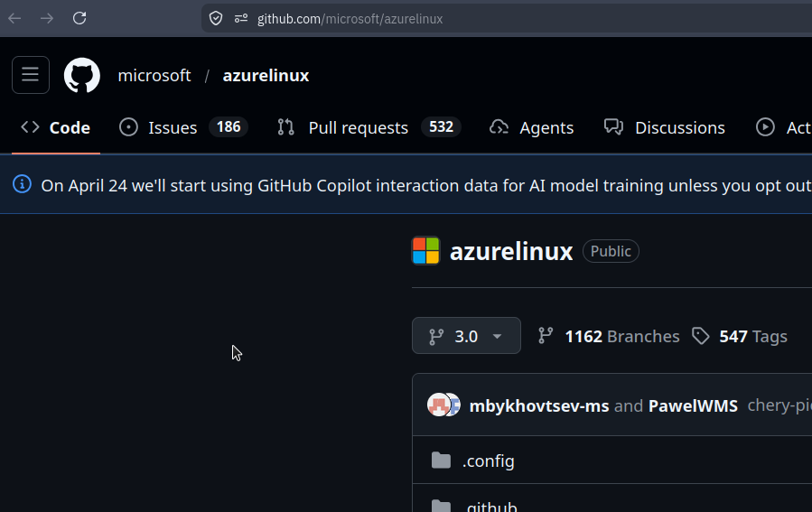Open the contributor avatars on latest commit

(443, 405)
